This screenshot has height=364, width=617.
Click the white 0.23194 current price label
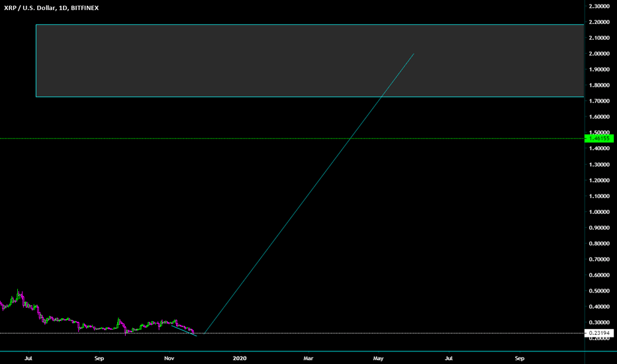pyautogui.click(x=599, y=333)
